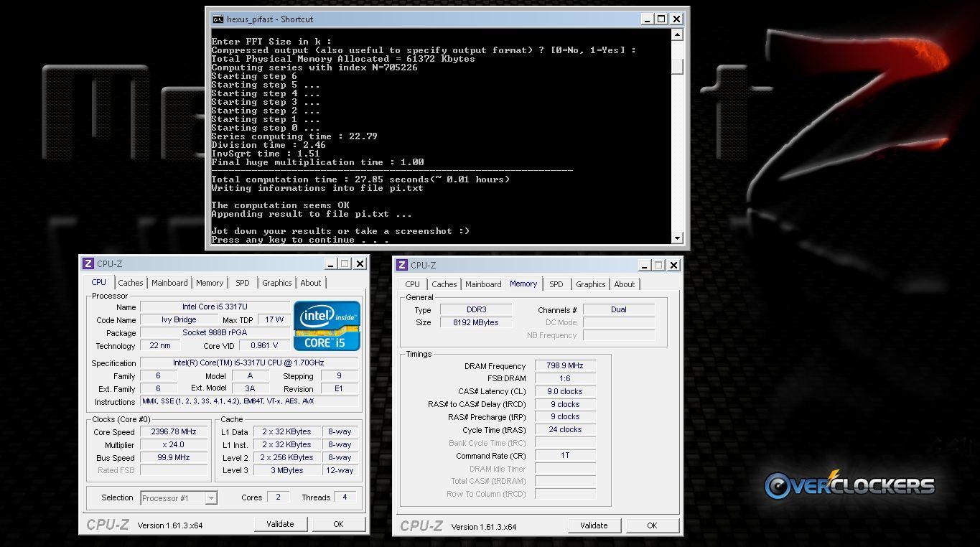Open Caches tab in right CPU-Z window
This screenshot has height=547, width=980.
coord(444,284)
